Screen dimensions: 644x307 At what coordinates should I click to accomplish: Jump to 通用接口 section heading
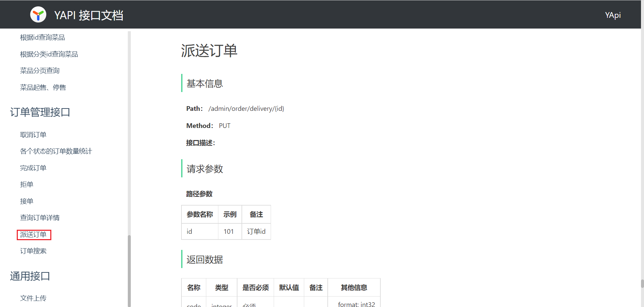[x=30, y=276]
